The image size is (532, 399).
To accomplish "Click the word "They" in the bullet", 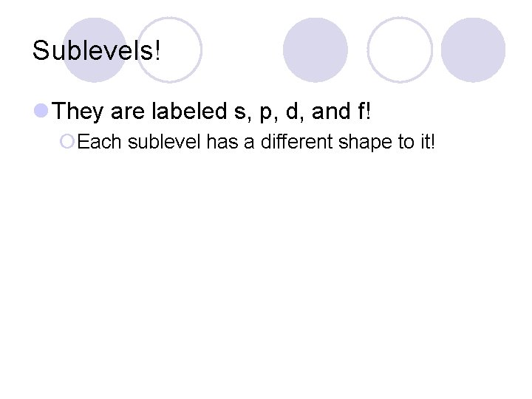I will (x=78, y=112).
